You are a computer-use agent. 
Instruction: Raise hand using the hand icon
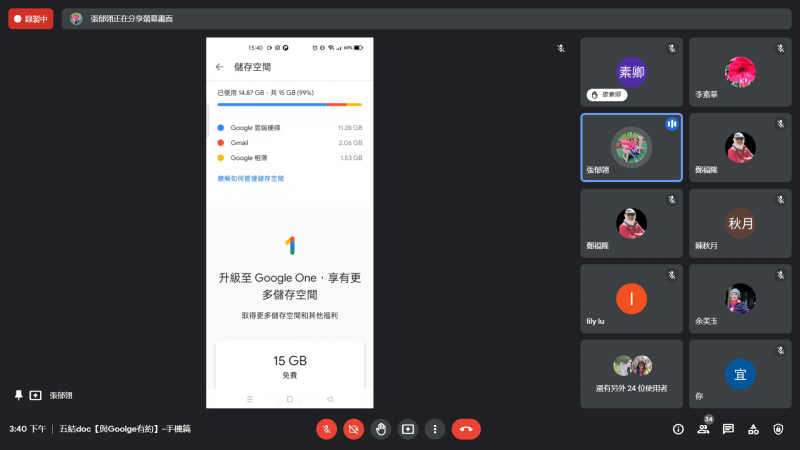pyautogui.click(x=381, y=429)
